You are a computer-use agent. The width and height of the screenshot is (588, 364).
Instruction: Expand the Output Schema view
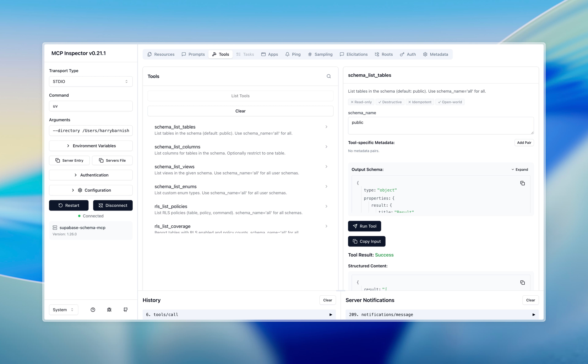pos(520,170)
